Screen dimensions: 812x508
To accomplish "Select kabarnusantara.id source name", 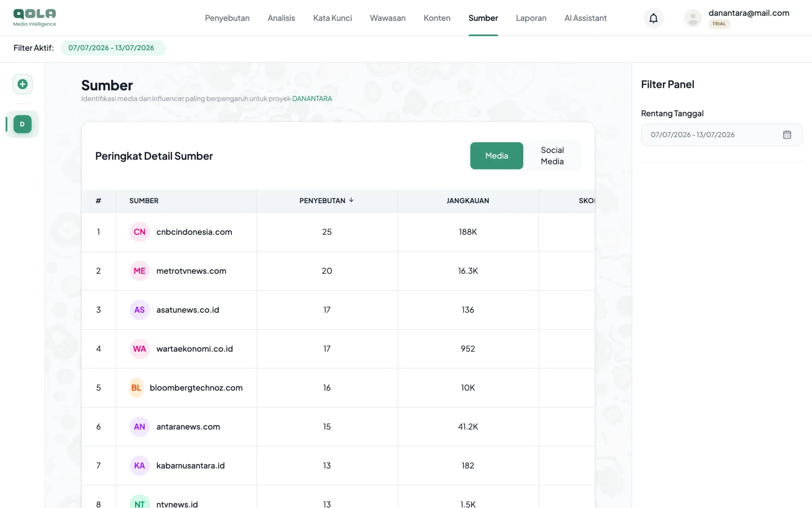I will click(190, 466).
